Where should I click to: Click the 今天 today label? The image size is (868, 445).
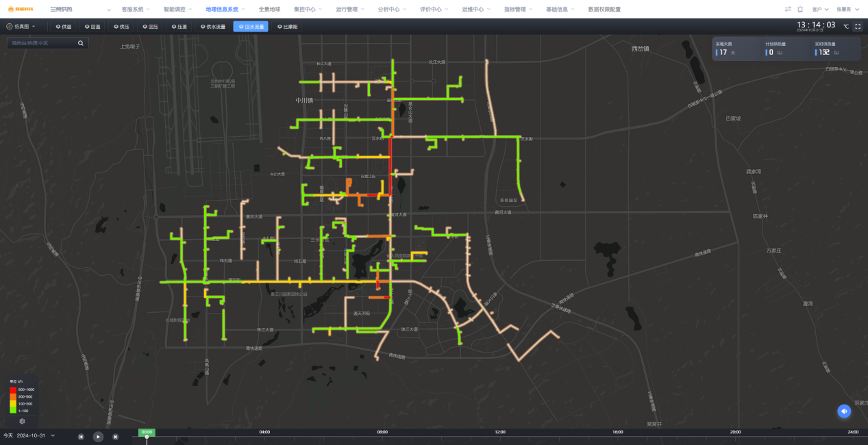click(x=8, y=435)
